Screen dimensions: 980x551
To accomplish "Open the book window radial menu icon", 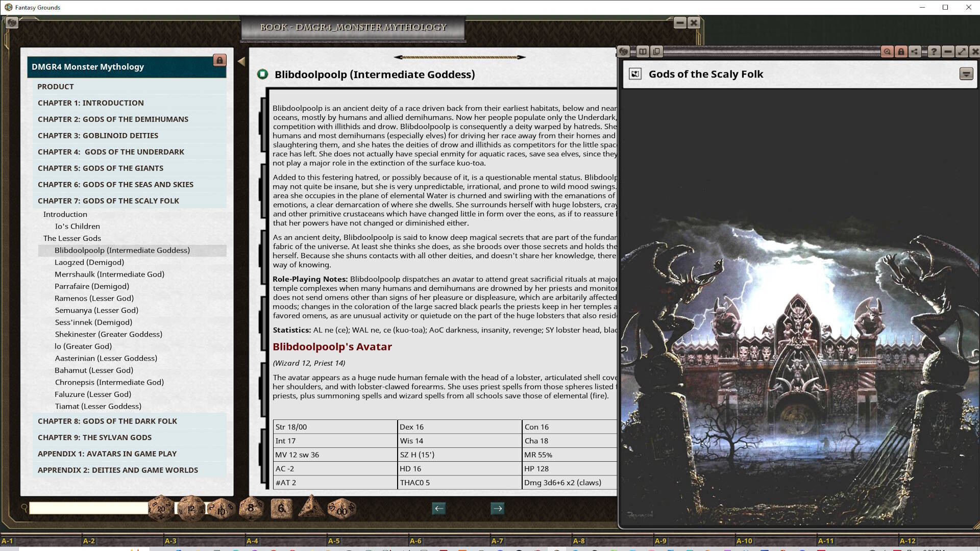I will pyautogui.click(x=12, y=22).
